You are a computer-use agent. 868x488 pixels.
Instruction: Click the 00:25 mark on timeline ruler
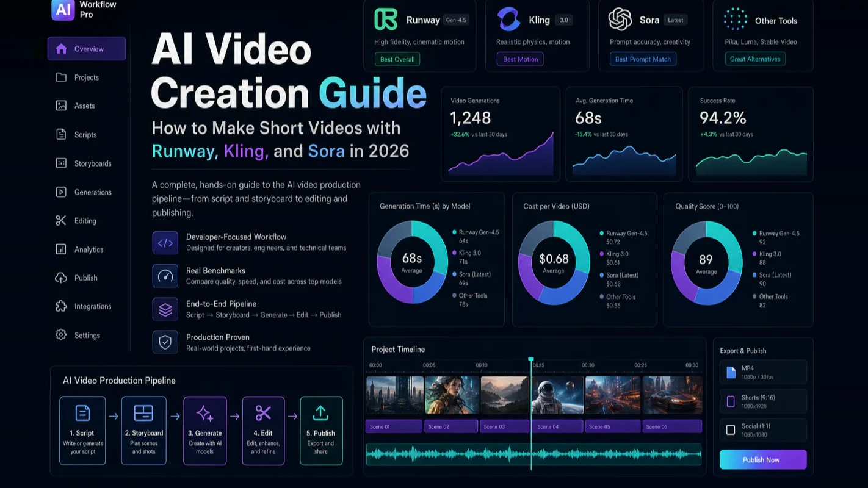(640, 365)
